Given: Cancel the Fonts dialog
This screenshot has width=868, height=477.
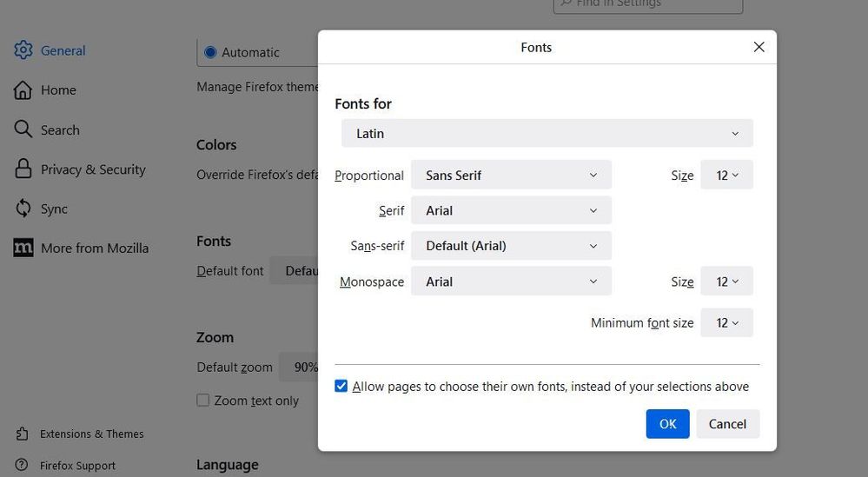Looking at the screenshot, I should [727, 424].
